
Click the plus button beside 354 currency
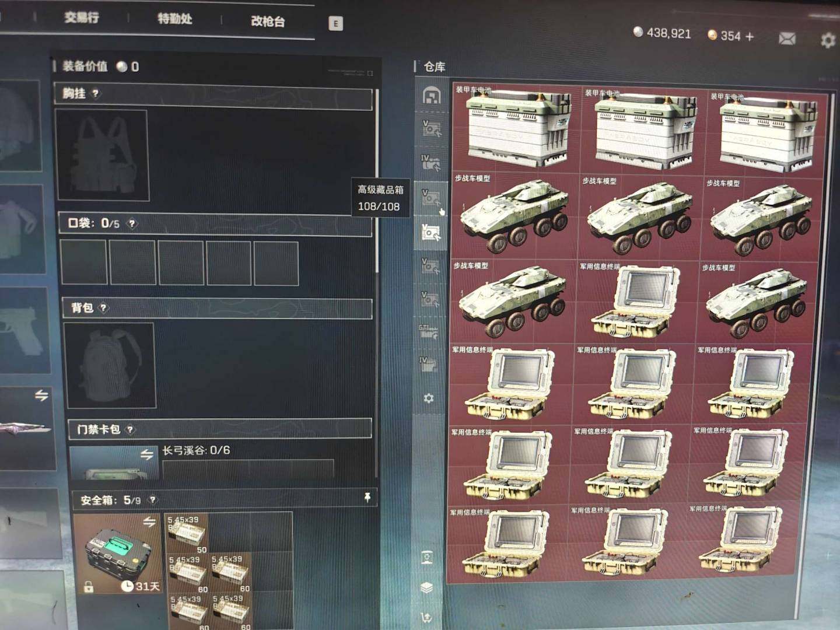[750, 36]
